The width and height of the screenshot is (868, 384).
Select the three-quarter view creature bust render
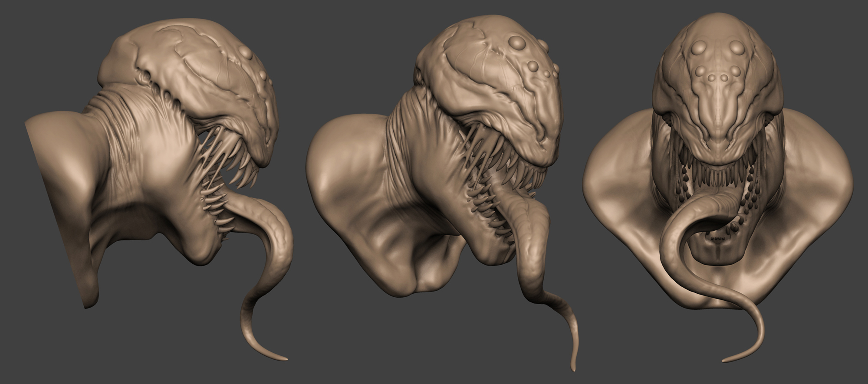[x=443, y=193]
